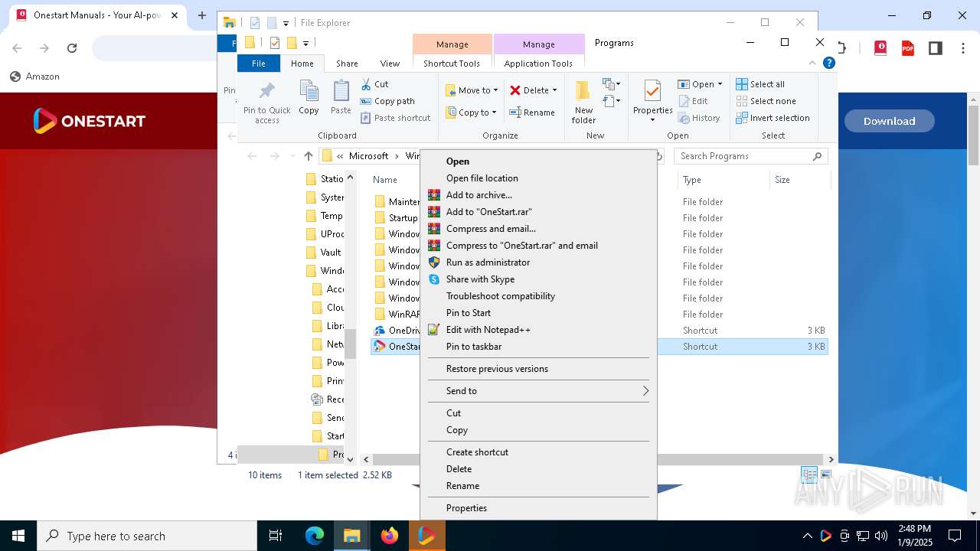Image resolution: width=980 pixels, height=551 pixels.
Task: Open a new browser tab
Action: (x=202, y=15)
